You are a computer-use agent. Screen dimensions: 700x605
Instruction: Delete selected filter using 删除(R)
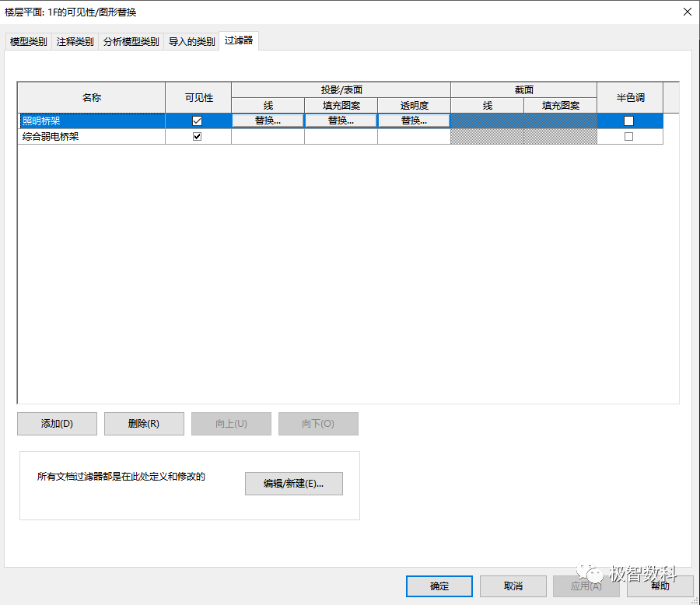[143, 424]
